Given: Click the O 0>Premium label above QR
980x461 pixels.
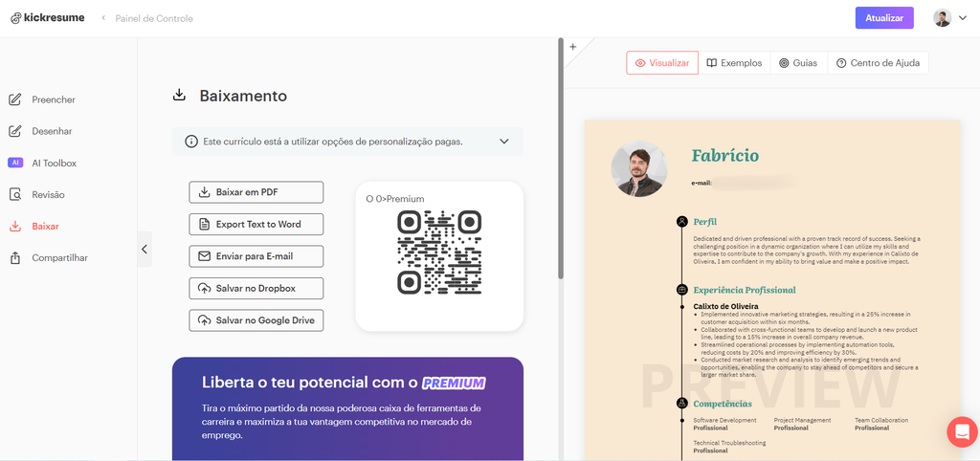Looking at the screenshot, I should (x=395, y=199).
